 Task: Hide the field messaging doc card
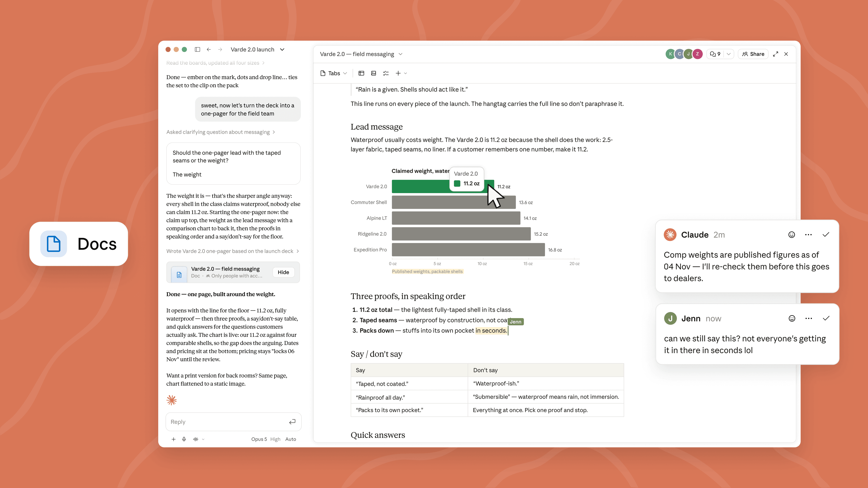point(283,272)
